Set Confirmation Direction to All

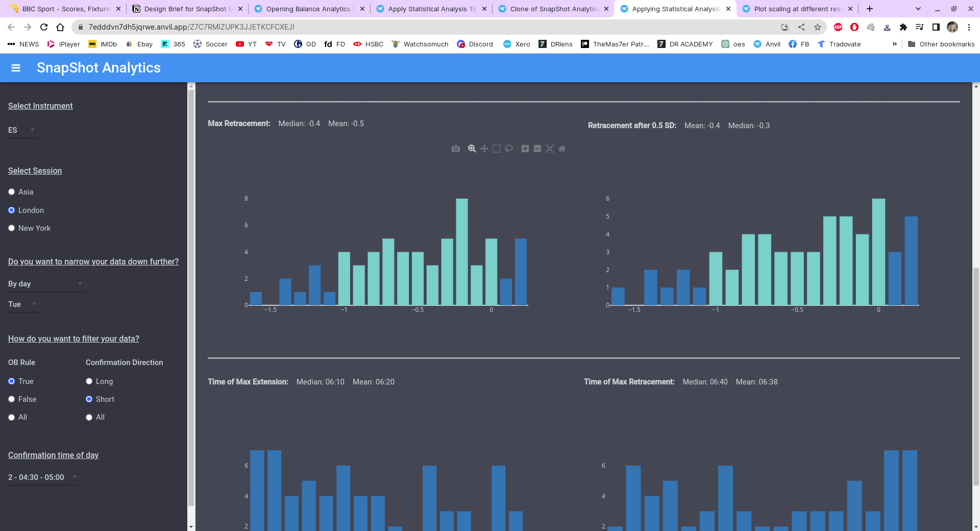click(x=89, y=417)
